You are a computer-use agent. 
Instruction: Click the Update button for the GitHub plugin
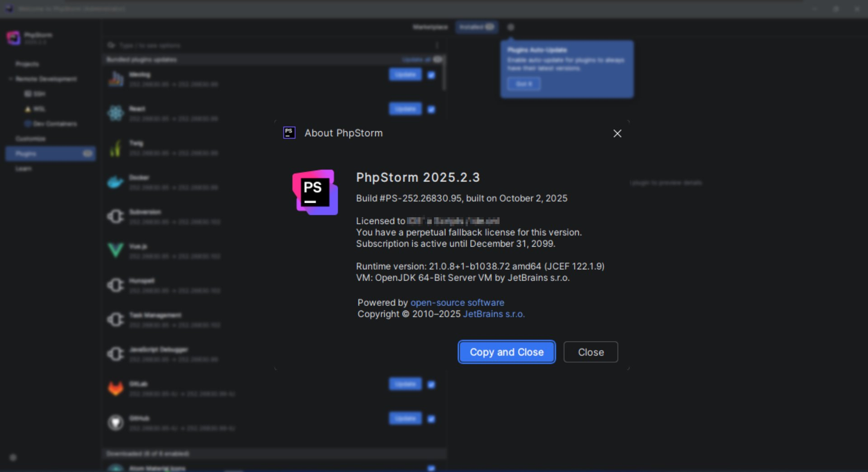pos(405,419)
